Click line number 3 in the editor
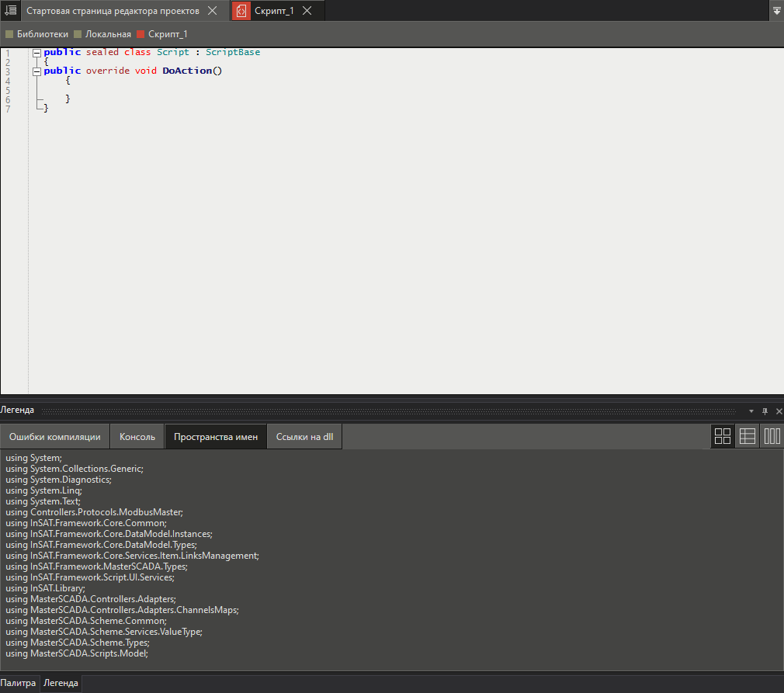 click(7, 70)
